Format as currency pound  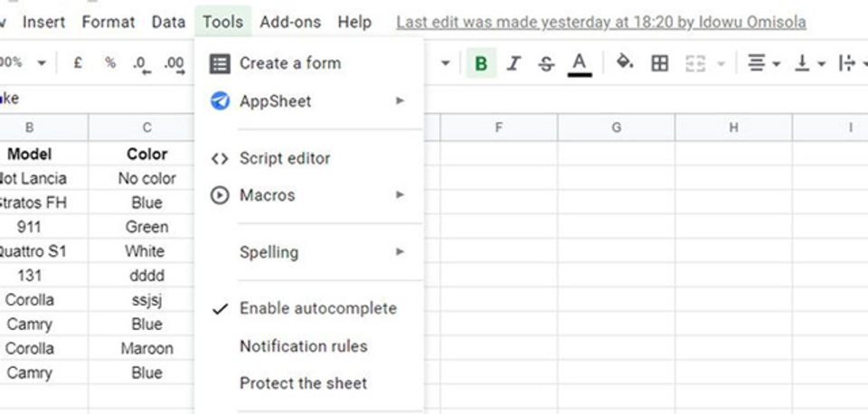(x=78, y=62)
